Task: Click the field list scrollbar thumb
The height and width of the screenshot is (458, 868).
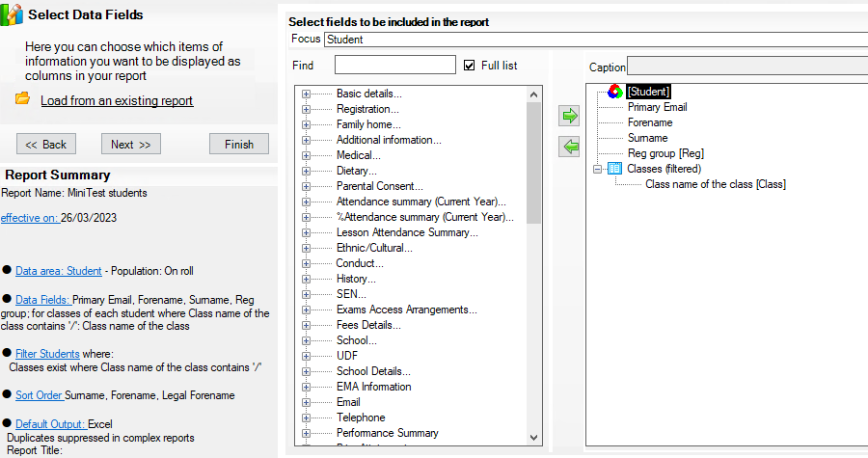Action: click(x=533, y=163)
